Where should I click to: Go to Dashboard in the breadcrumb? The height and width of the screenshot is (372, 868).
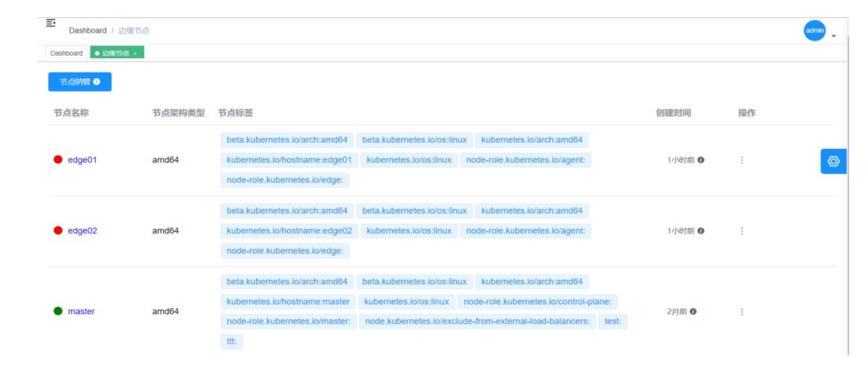pyautogui.click(x=87, y=30)
